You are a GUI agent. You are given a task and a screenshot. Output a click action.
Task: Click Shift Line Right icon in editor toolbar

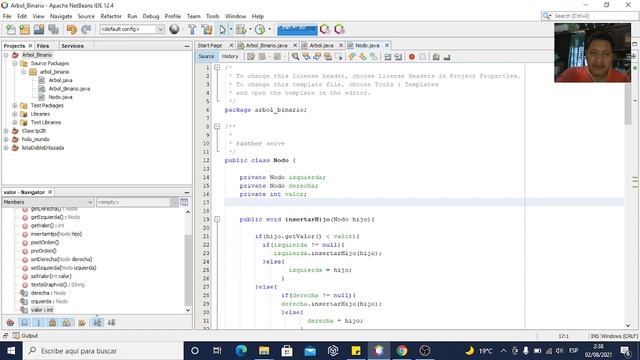[398, 57]
